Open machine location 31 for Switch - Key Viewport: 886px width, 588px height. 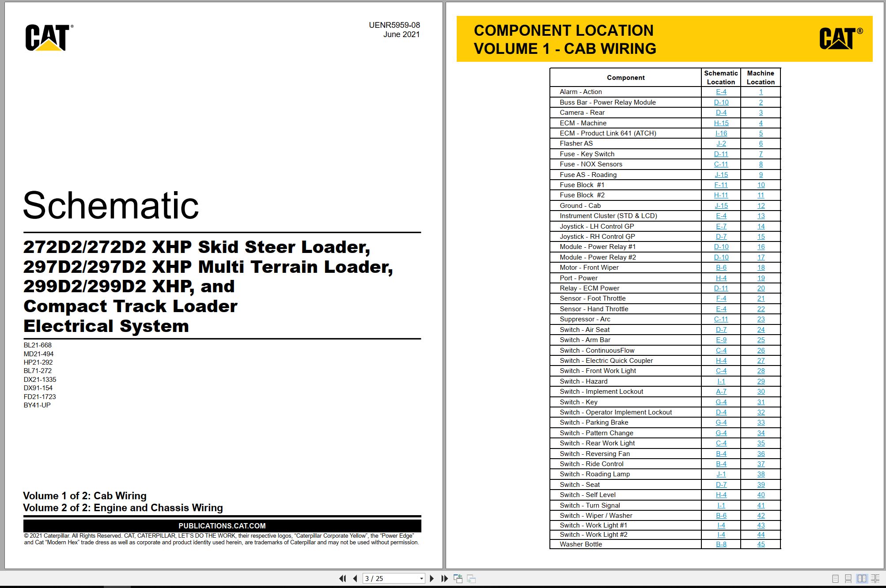(x=761, y=402)
